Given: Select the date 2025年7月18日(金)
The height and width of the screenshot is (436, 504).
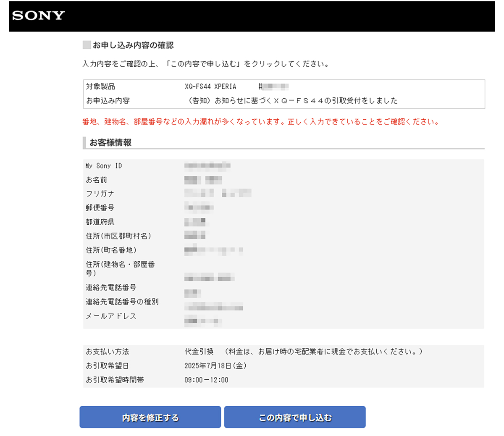Looking at the screenshot, I should pos(215,366).
